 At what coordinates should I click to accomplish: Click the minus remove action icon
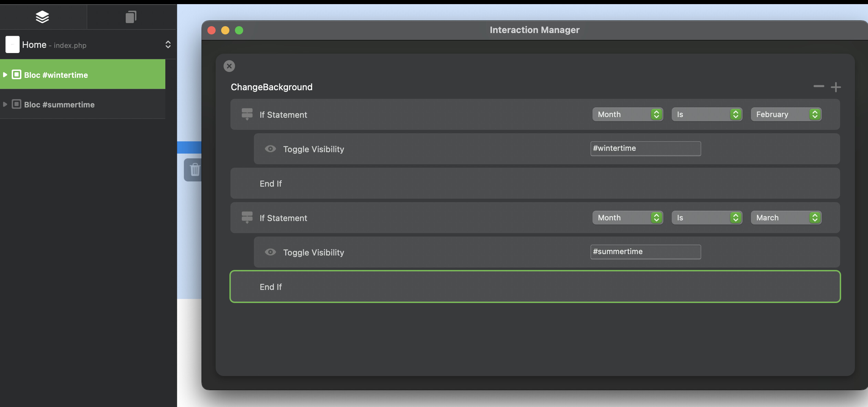point(819,86)
